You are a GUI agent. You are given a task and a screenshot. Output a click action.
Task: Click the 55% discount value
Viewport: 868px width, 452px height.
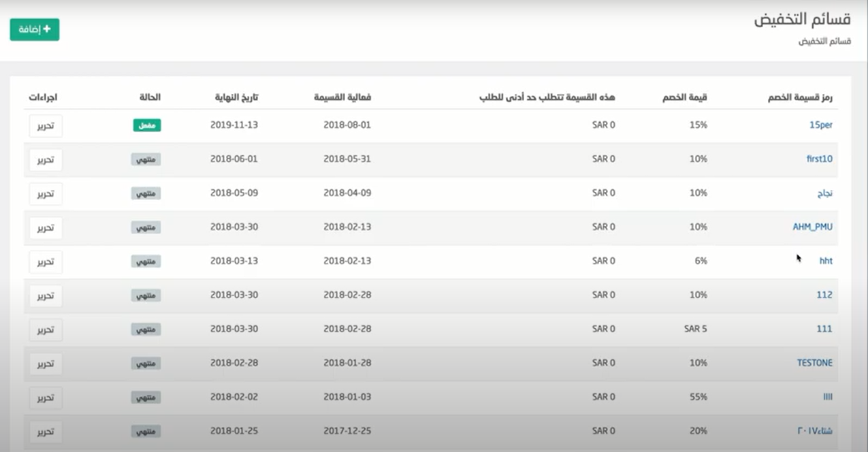pyautogui.click(x=698, y=398)
